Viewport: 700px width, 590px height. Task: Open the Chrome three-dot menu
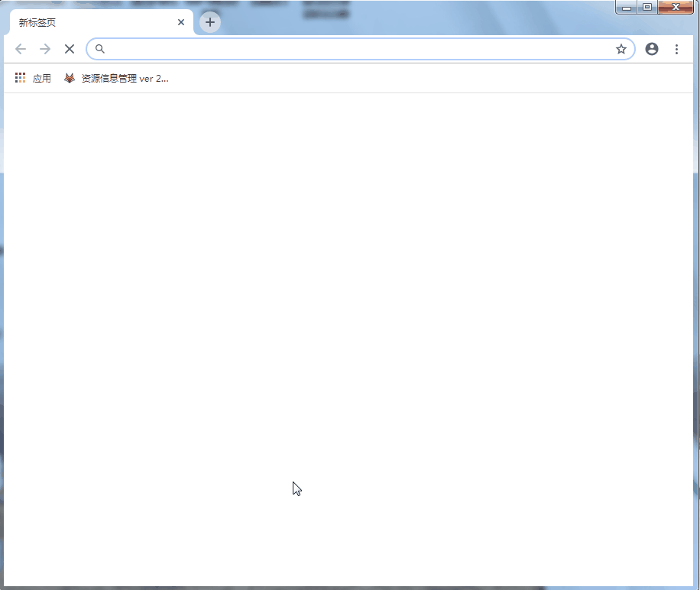(x=677, y=49)
